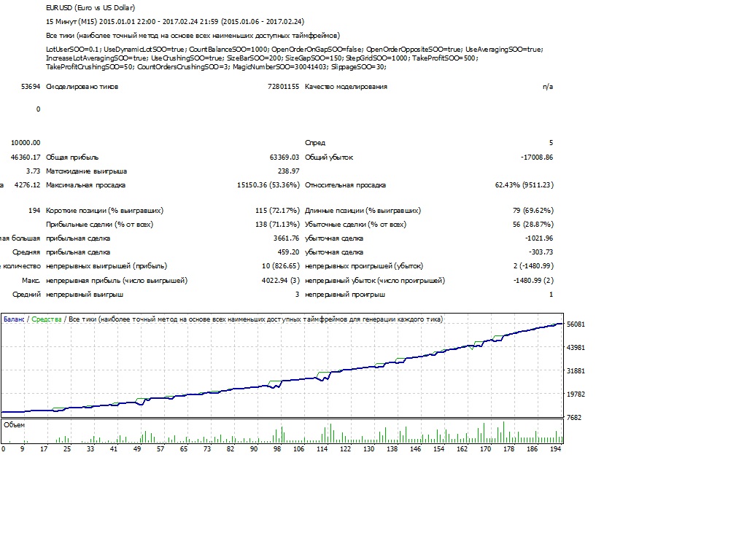Select the total trades value 194 in the table
Screen dimensions: 747x560
click(34, 211)
